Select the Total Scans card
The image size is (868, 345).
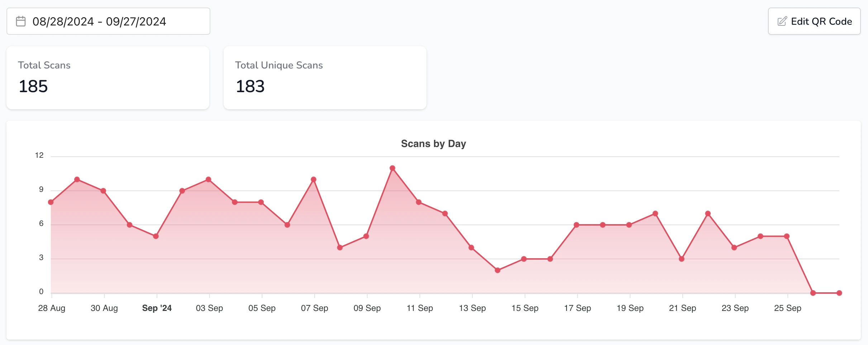coord(108,77)
